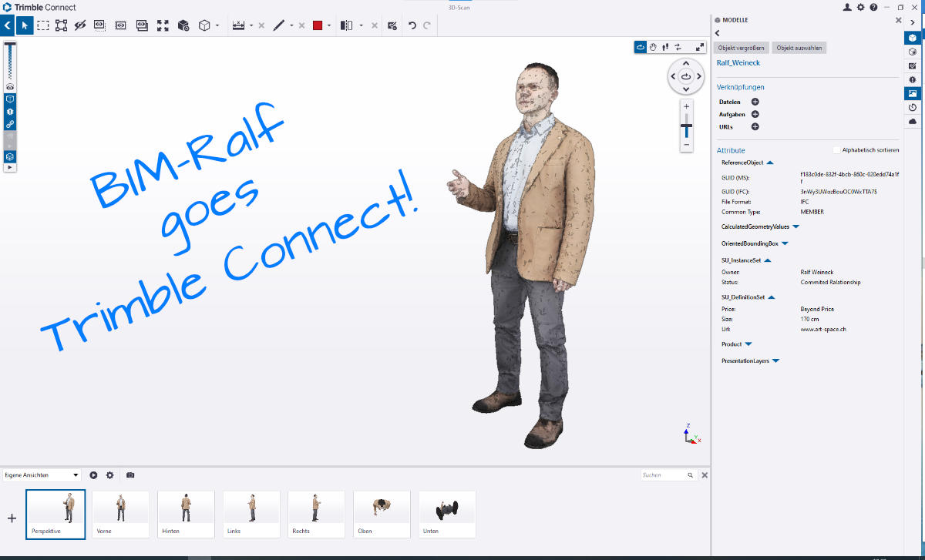
Task: Expand the OrientedBoundingBox section
Action: pos(785,243)
